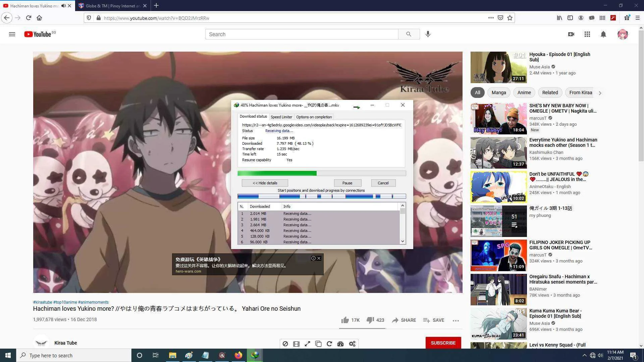Viewport: 644px width, 362px height.
Task: Click the loop arrow icon below video
Action: [x=329, y=344]
